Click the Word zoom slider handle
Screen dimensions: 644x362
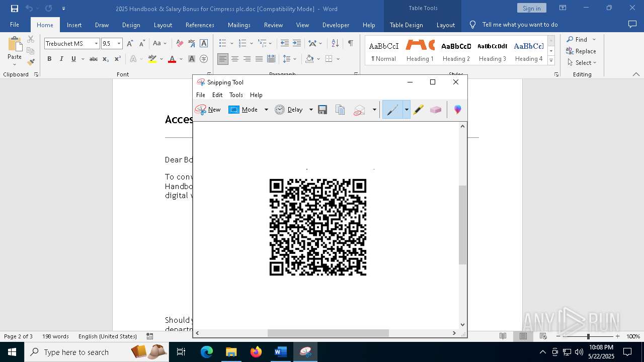588,336
